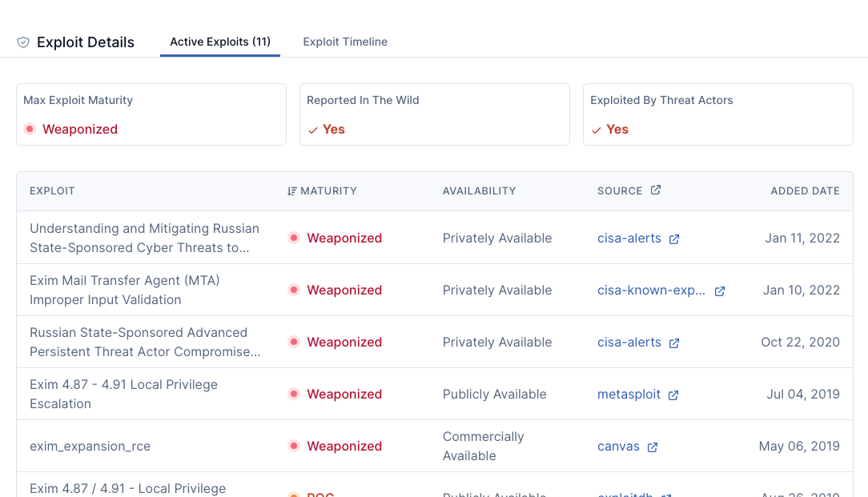Select 'Understanding and Mitigating Russian State-Sponsored Cyber Threats' row title
The height and width of the screenshot is (497, 868).
coord(144,238)
